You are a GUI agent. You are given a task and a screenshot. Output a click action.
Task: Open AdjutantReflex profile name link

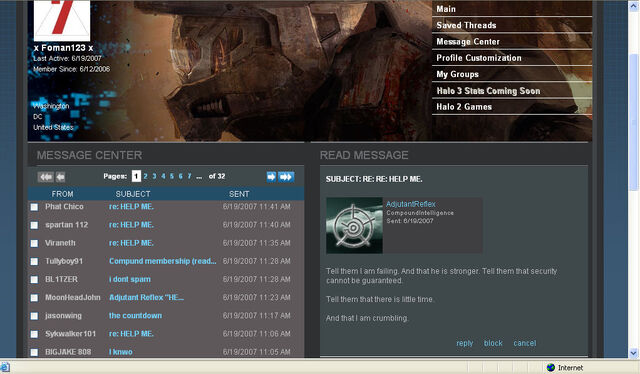(411, 204)
